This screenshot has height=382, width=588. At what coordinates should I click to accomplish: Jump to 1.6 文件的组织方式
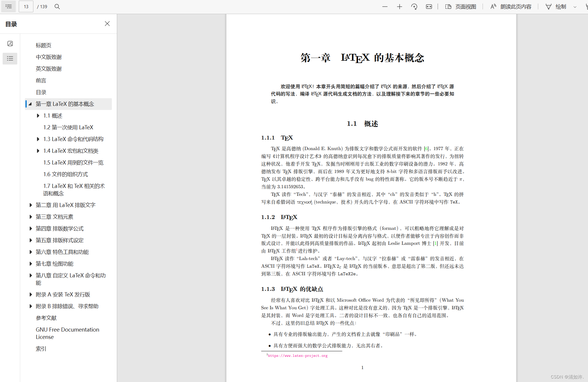click(x=66, y=174)
